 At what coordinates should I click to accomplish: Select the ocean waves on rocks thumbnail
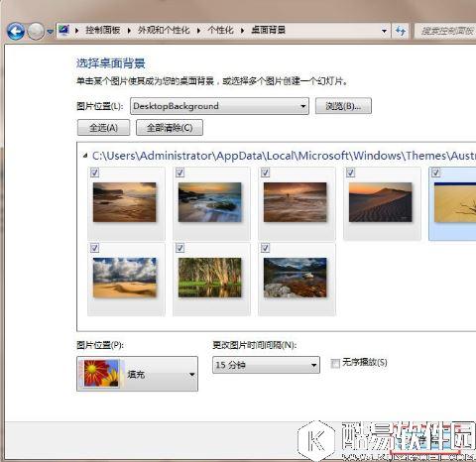[210, 202]
